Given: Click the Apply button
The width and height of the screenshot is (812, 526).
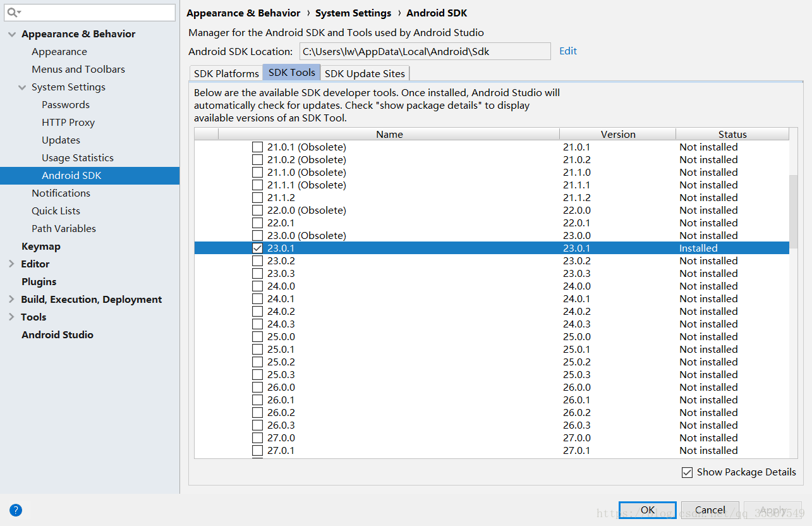Looking at the screenshot, I should point(773,510).
